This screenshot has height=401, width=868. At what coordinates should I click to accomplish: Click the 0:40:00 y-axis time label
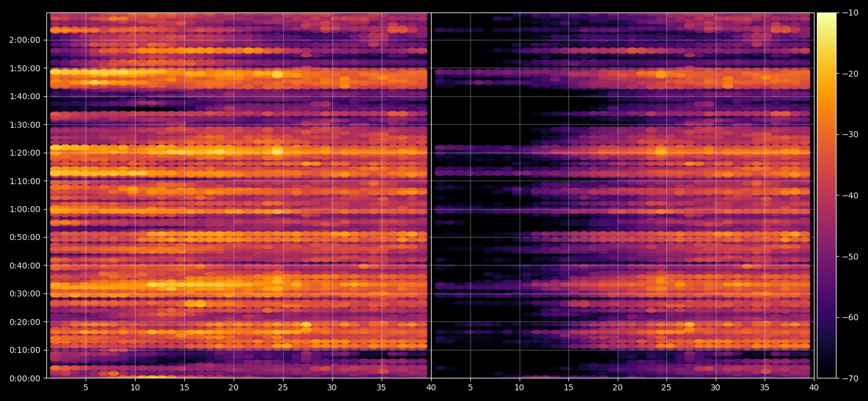[x=25, y=266]
